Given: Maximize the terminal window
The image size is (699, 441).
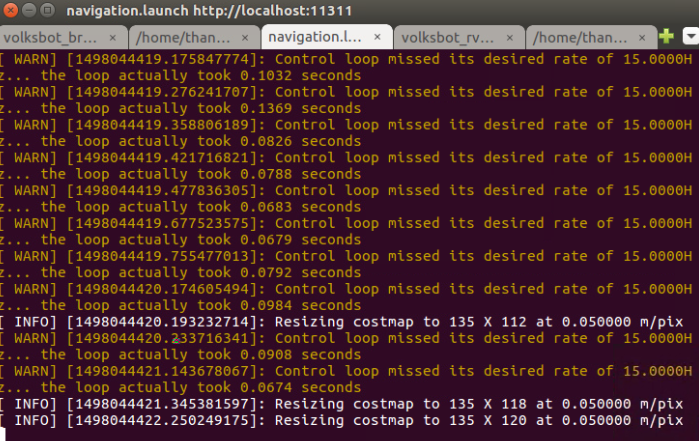Looking at the screenshot, I should point(48,11).
